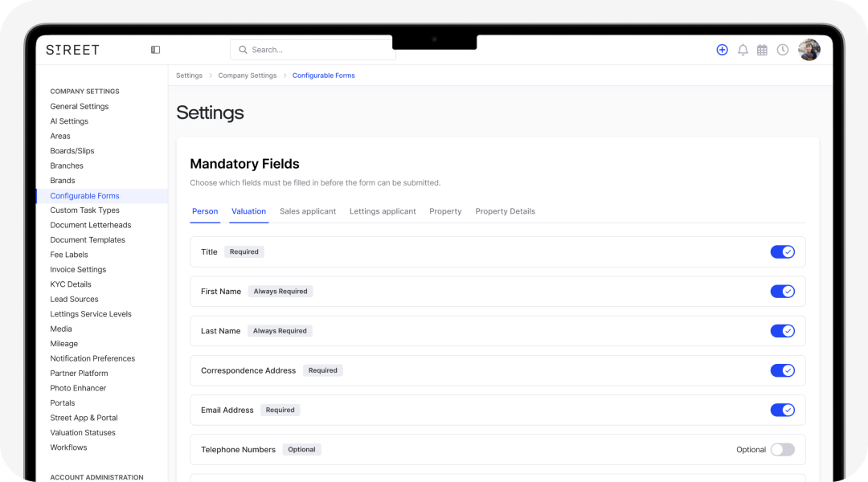Open Media settings

coord(61,329)
